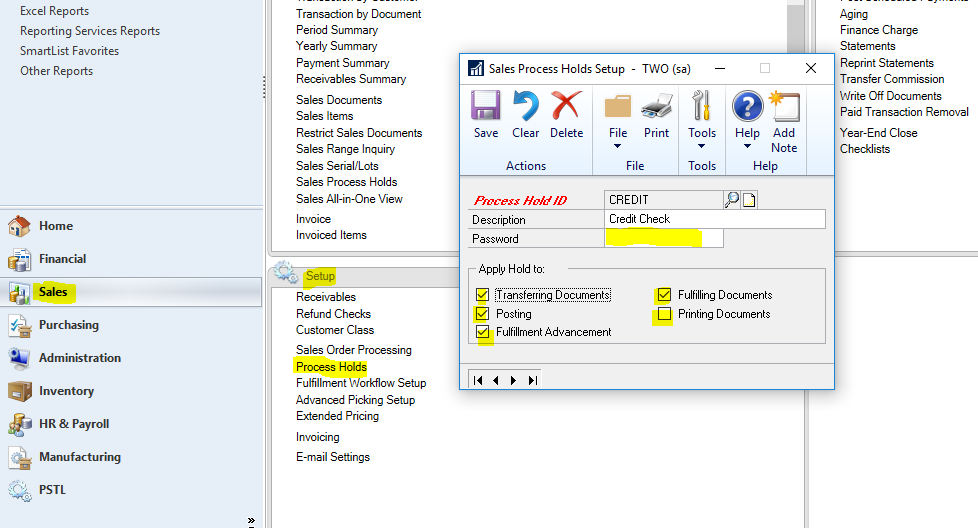The height and width of the screenshot is (528, 978).
Task: Open Fulfillment Workflow Setup link
Action: 361,383
